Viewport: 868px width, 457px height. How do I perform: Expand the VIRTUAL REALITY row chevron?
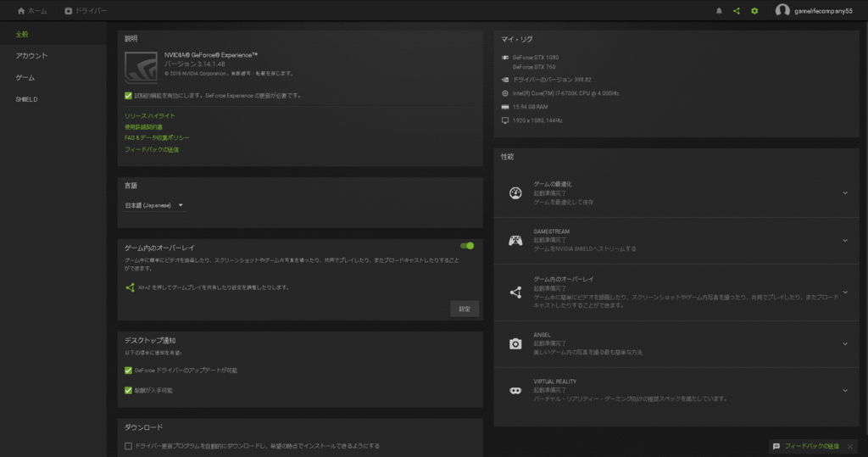pos(845,391)
